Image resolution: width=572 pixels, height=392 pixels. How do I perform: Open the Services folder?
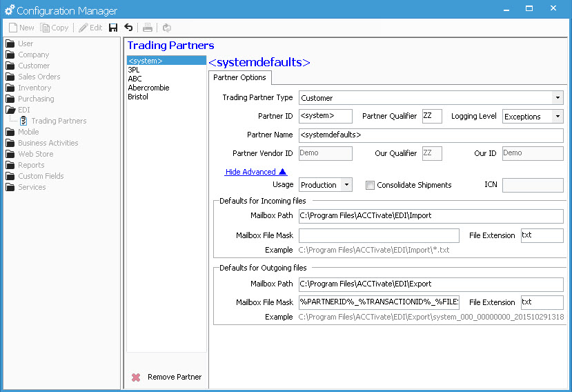10,187
